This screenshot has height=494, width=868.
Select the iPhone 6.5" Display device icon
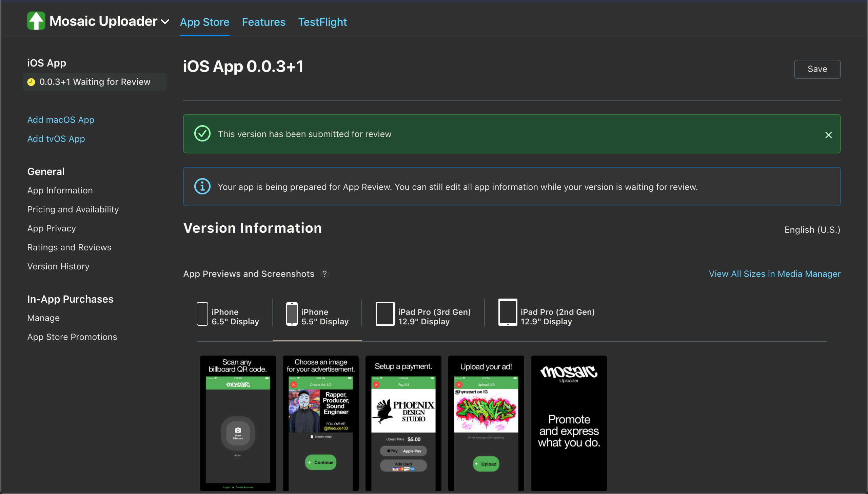[202, 314]
